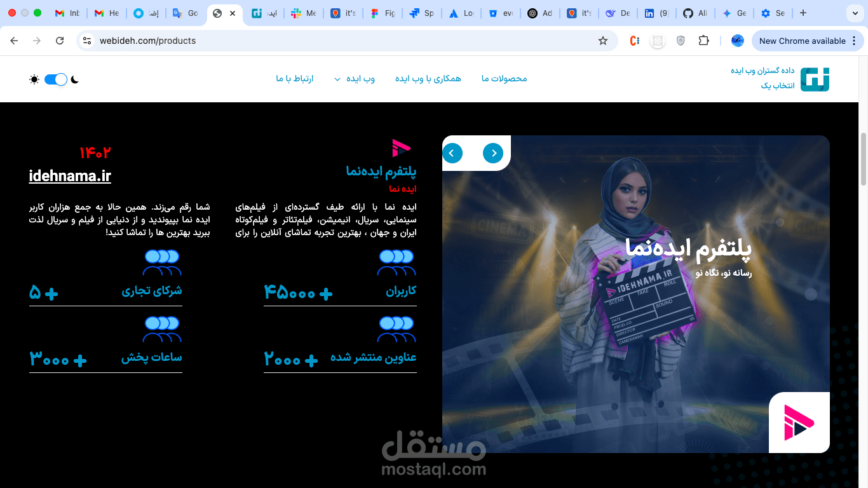Switch to the LinkedIn tab
The height and width of the screenshot is (488, 868).
click(656, 13)
